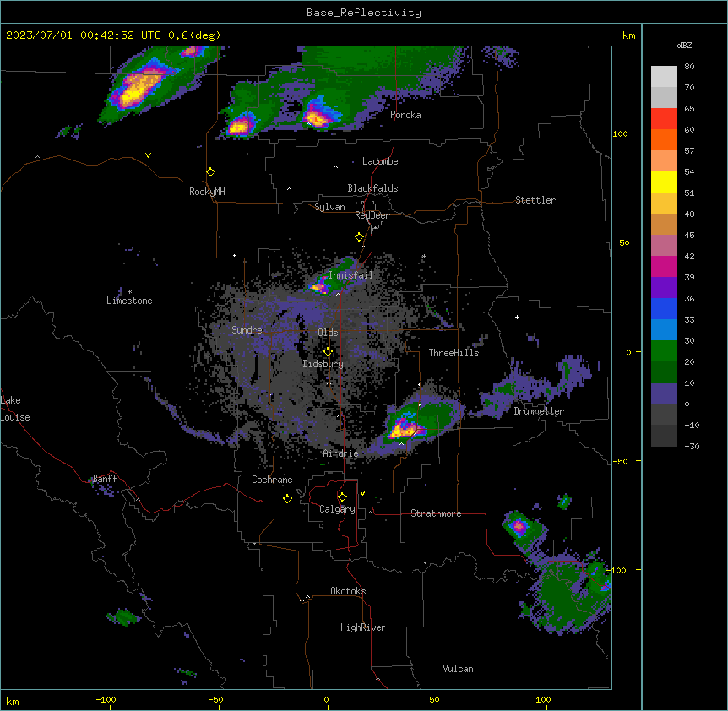Viewport: 728px width, 711px height.
Task: Click the ThreeHills city label
Action: (454, 353)
